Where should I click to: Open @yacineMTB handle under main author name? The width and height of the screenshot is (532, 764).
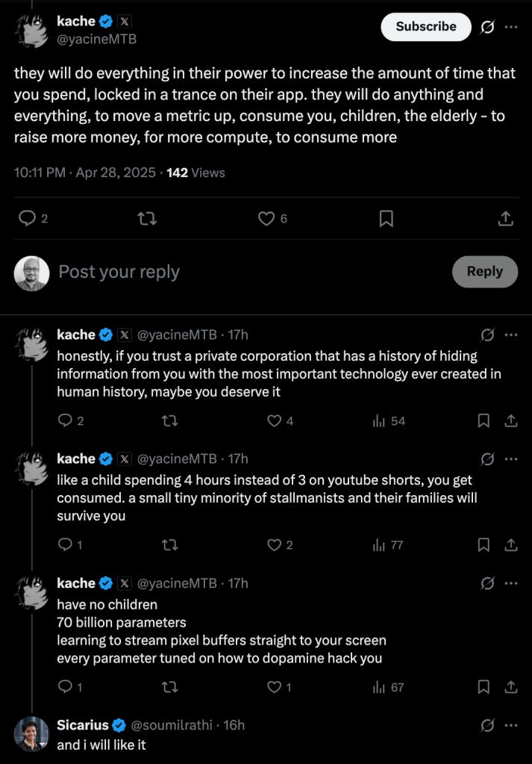tap(96, 39)
